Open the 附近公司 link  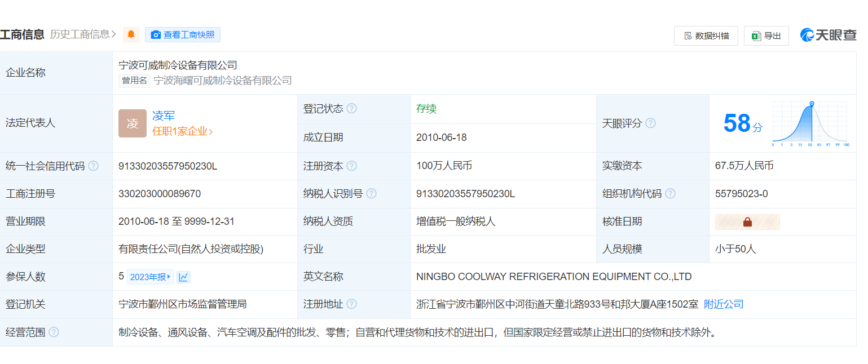[x=724, y=304]
